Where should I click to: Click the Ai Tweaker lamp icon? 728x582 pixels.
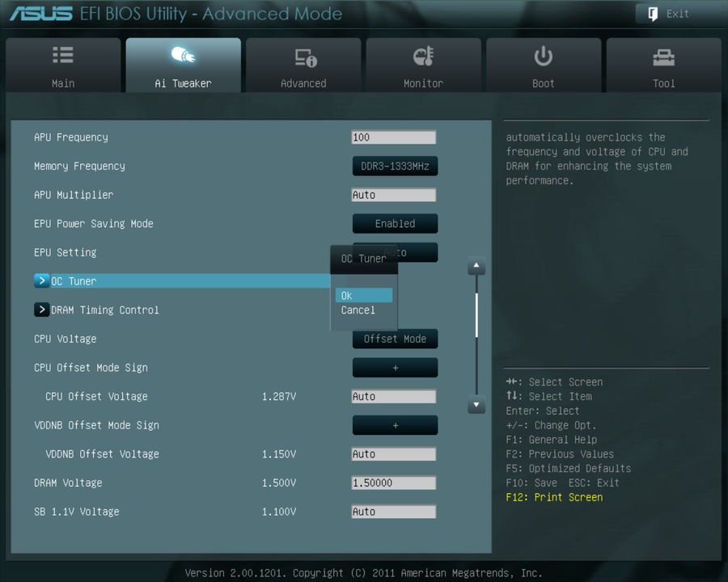[x=183, y=55]
